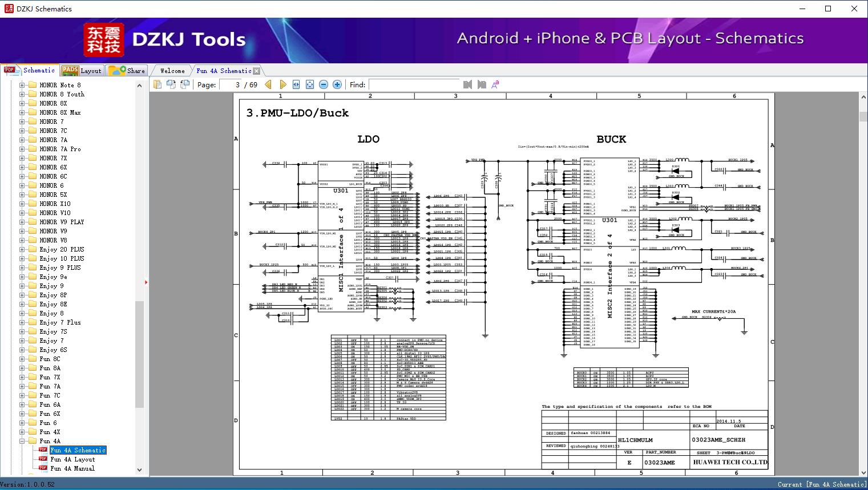Click the document viewer vertical scrollbar thumb
The width and height of the screenshot is (868, 490).
[x=863, y=117]
